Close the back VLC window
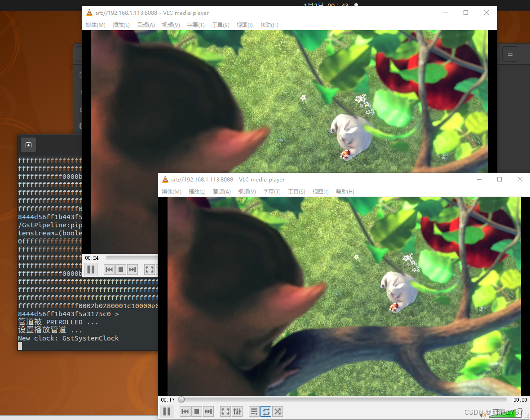The width and height of the screenshot is (530, 420). [x=486, y=13]
